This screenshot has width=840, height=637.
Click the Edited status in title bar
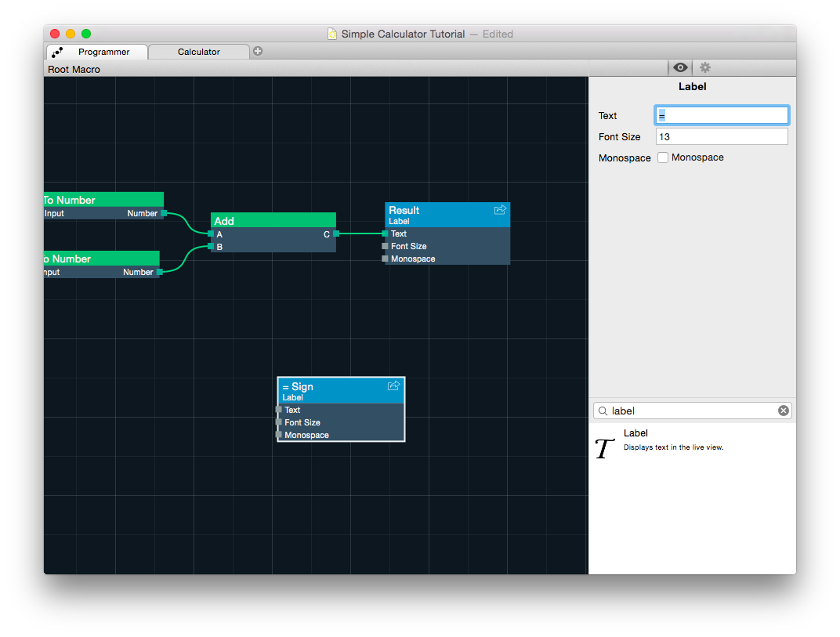(498, 34)
